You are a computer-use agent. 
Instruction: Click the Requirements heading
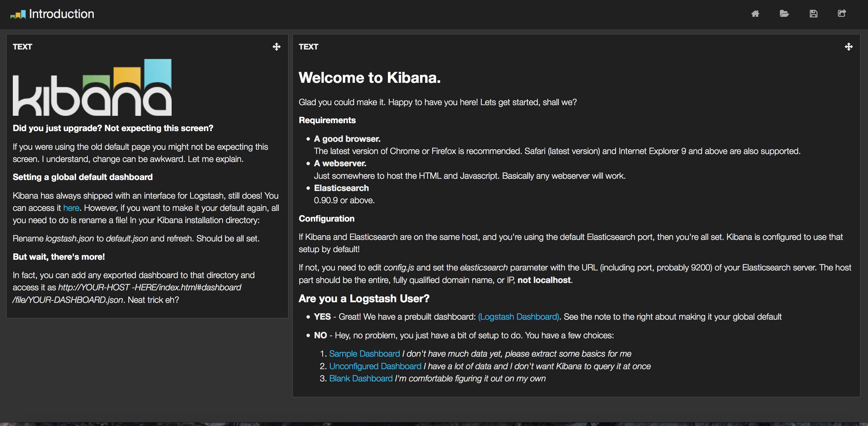tap(327, 120)
